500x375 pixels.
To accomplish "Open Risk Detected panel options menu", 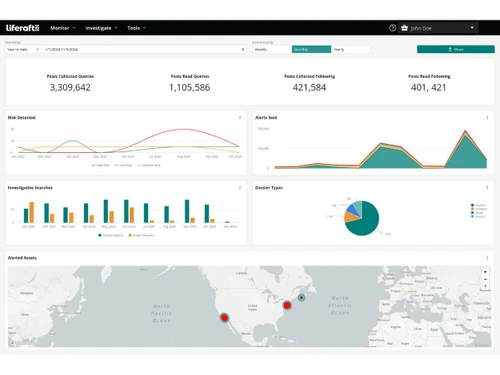I will click(240, 118).
